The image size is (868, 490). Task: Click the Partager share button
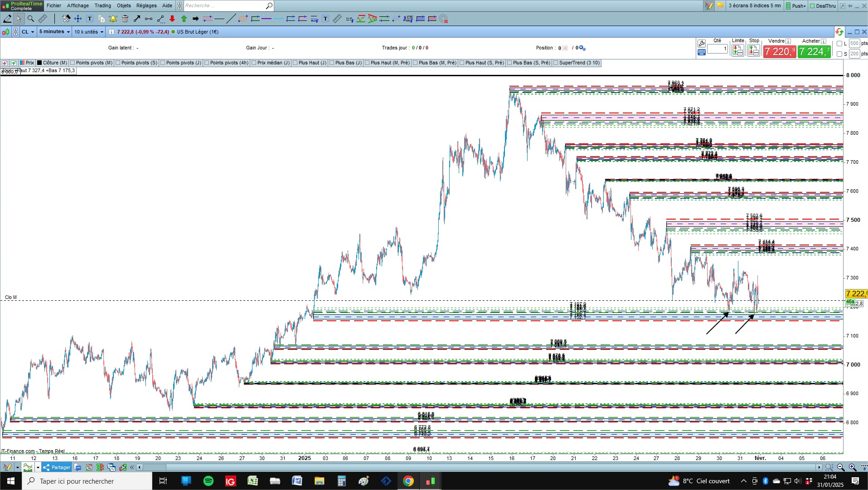57,467
